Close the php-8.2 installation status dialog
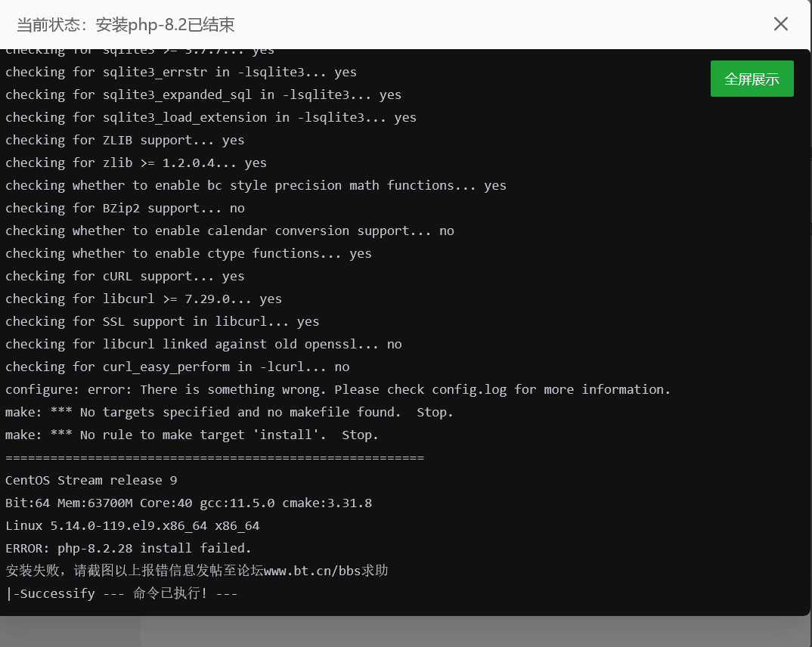Screen dimensions: 812x647 coord(780,23)
